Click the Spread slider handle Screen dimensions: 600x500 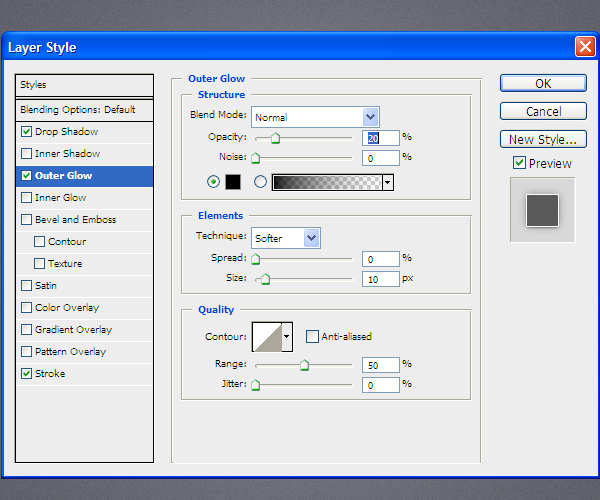pos(256,259)
